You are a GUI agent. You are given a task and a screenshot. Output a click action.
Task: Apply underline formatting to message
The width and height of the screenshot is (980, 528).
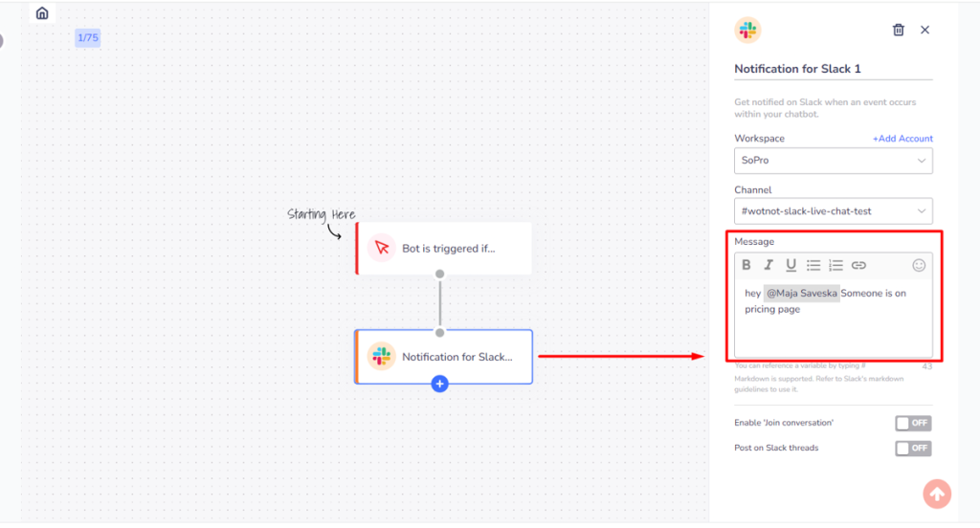pos(791,265)
